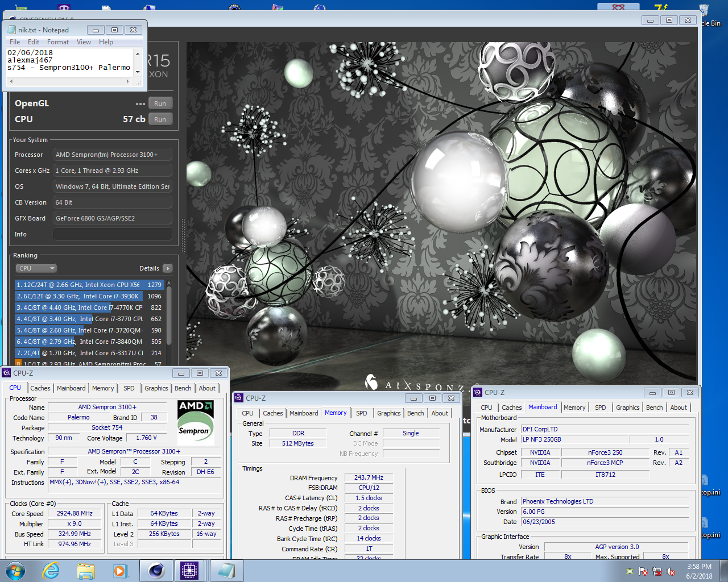This screenshot has height=582, width=728.
Task: Open the CPU ranking type dropdown
Action: tap(36, 268)
